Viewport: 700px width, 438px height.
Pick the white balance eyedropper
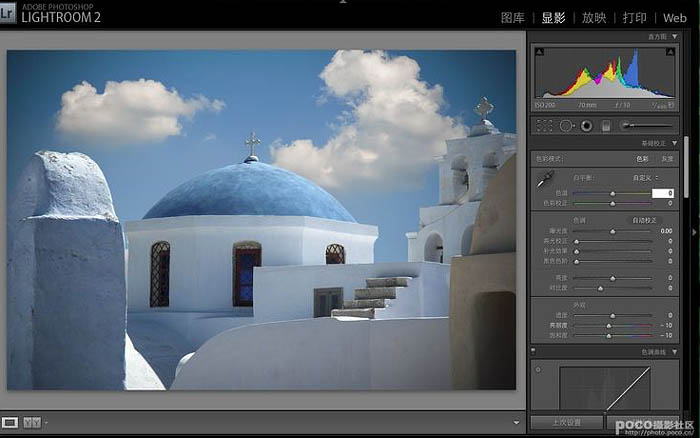[545, 181]
